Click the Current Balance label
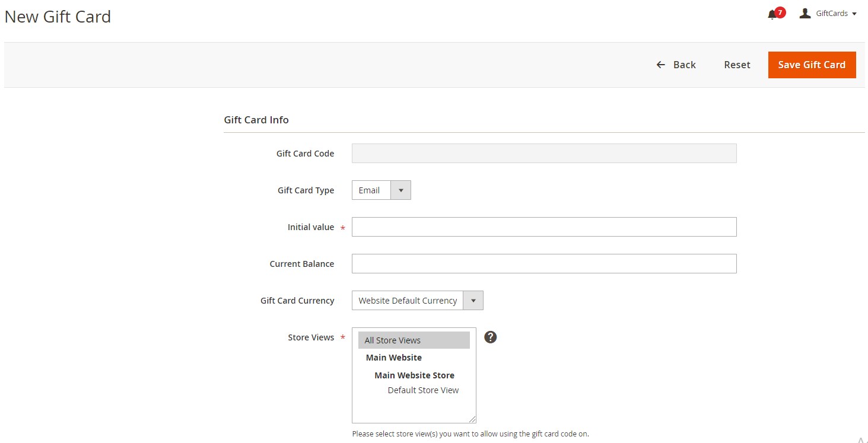This screenshot has width=868, height=443. pyautogui.click(x=302, y=264)
